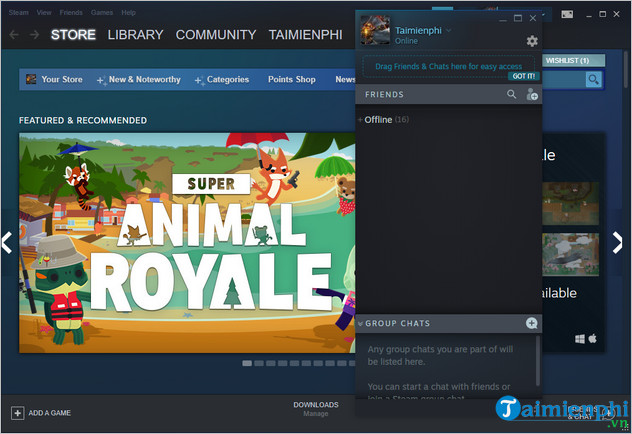Click FEATURED & RECOMMENDED heading
Screen dimensions: 632x434
point(83,120)
